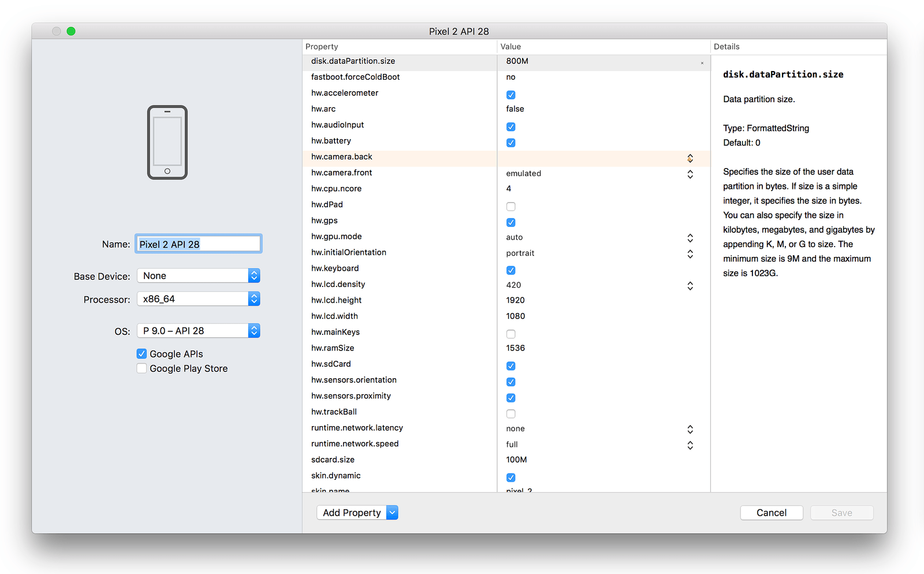Viewport: 924px width, 574px height.
Task: Disable the Google APIs checkbox
Action: pos(141,353)
